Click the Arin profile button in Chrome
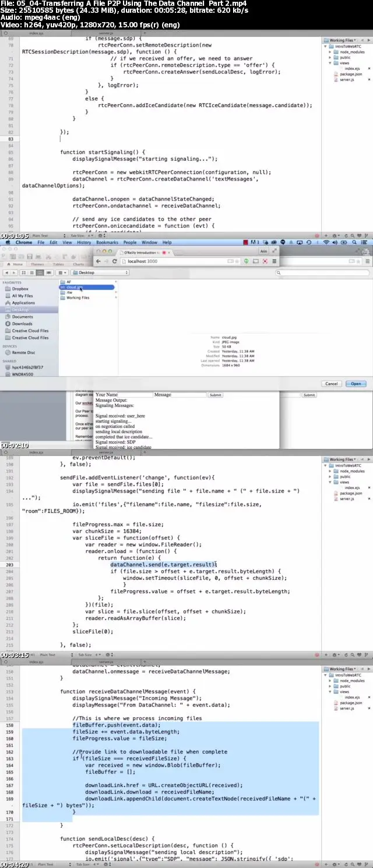The image size is (373, 868). click(x=263, y=251)
